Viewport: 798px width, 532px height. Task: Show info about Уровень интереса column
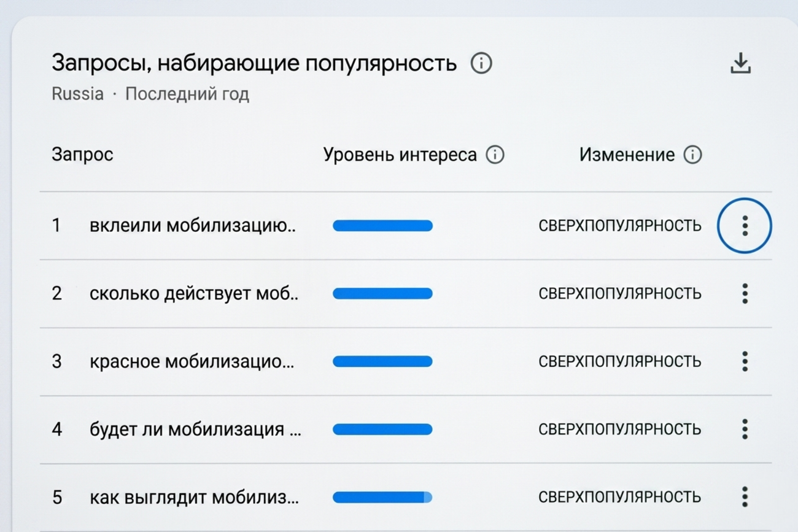[495, 155]
